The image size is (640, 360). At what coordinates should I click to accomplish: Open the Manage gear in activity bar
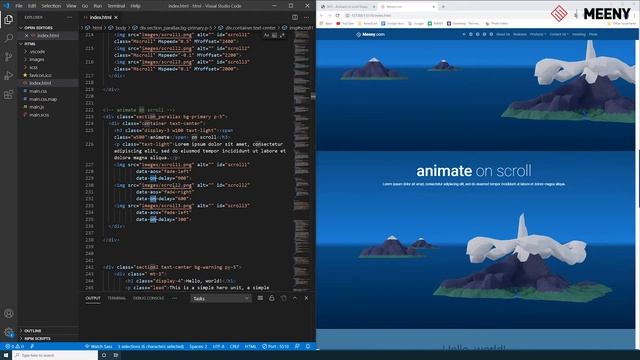point(9,332)
